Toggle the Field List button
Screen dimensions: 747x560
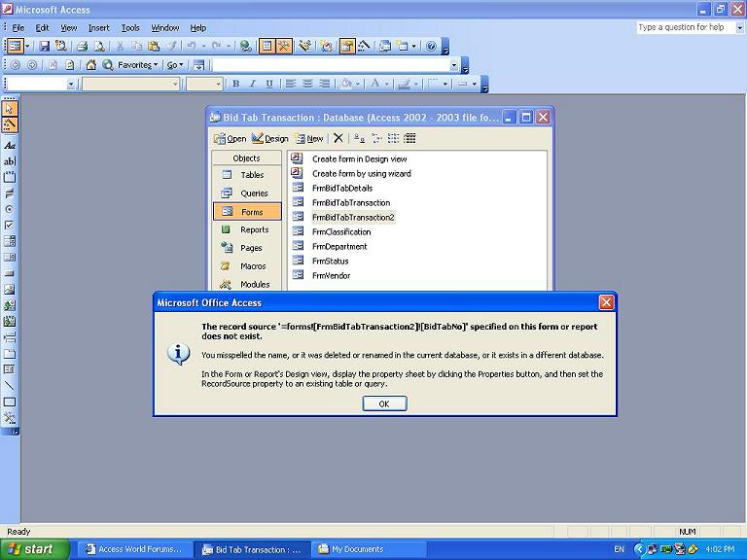[267, 47]
